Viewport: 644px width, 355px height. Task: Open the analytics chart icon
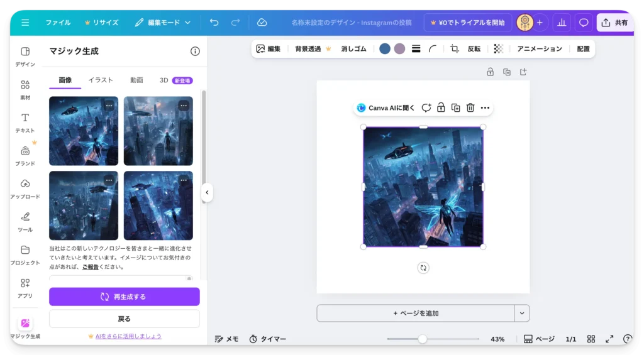pos(562,23)
